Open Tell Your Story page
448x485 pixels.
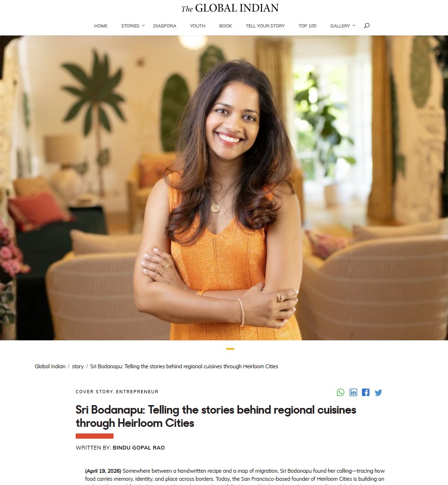pos(265,26)
